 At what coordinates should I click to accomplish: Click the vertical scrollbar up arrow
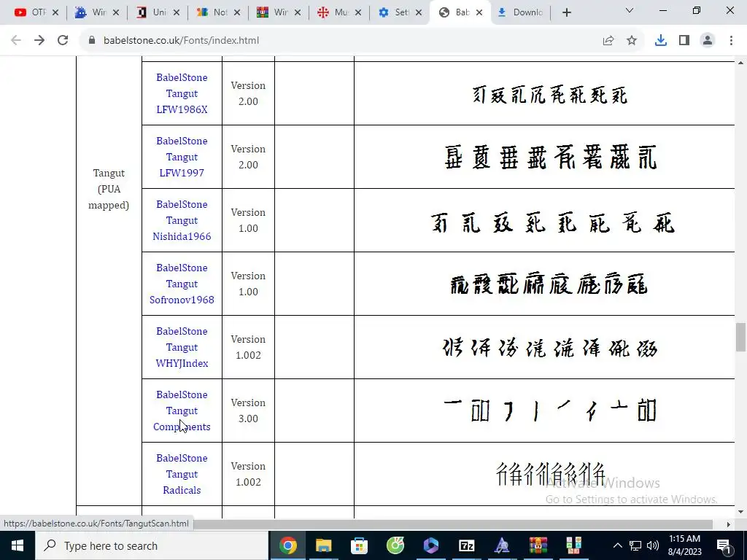click(x=740, y=63)
